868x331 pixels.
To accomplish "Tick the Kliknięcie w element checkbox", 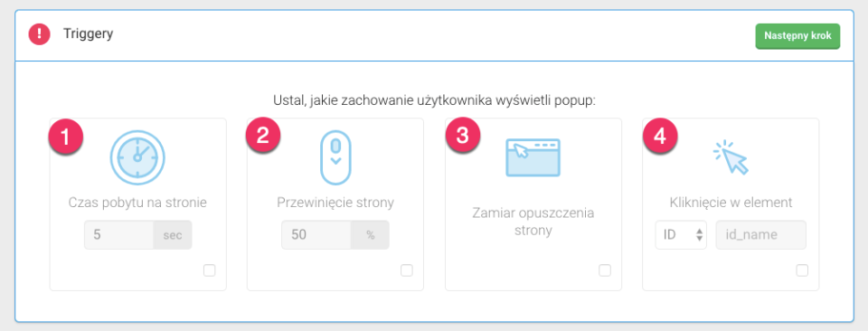I will tap(802, 270).
